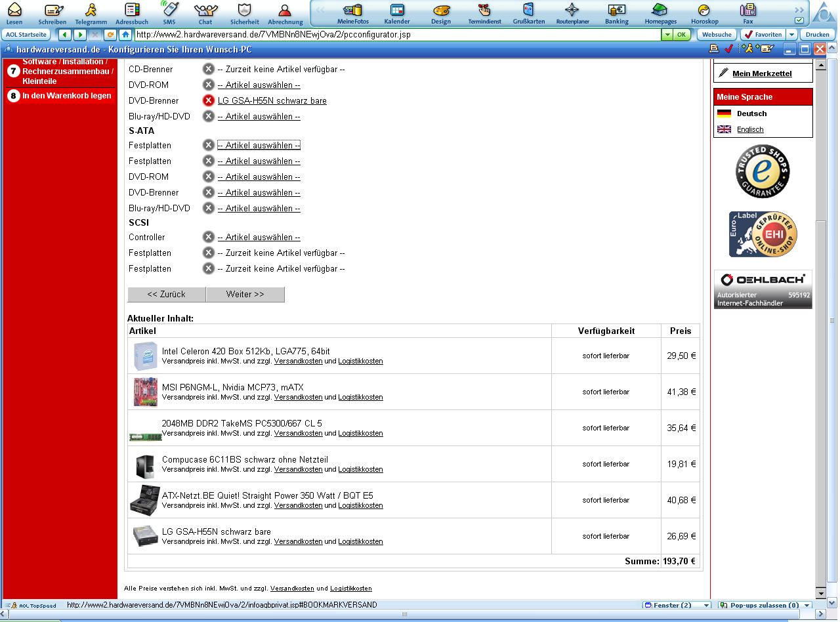
Task: Click the AOL Startseite button
Action: click(26, 35)
